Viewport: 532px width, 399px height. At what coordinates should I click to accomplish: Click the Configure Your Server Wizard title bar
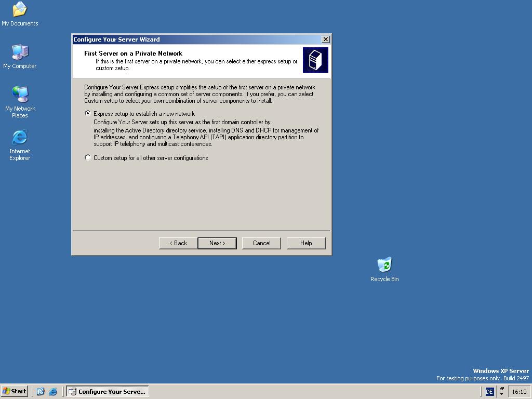click(x=197, y=39)
